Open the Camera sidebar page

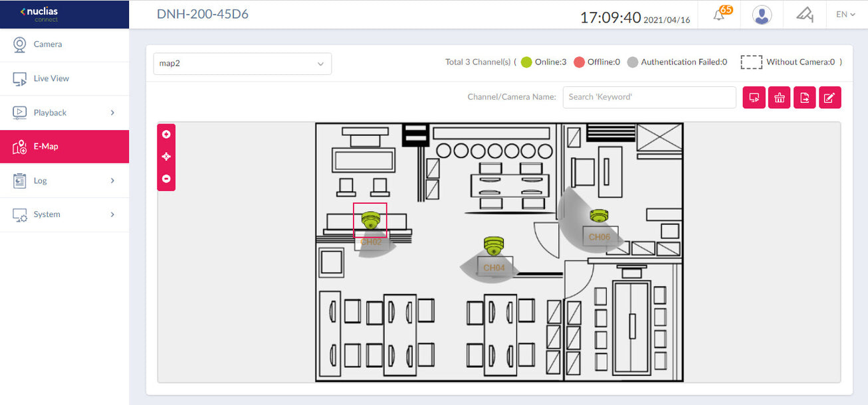(48, 44)
